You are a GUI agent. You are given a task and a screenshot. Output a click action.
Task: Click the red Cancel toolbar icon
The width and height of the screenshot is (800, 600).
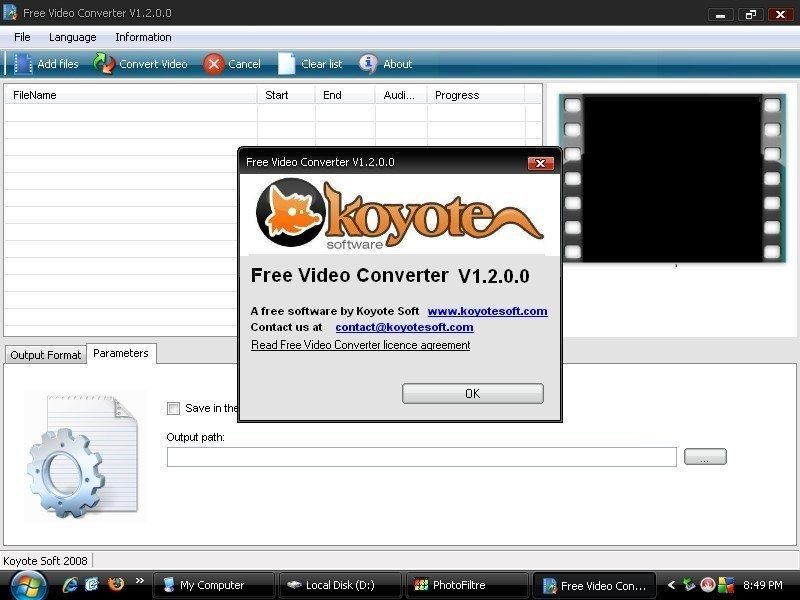pyautogui.click(x=214, y=63)
